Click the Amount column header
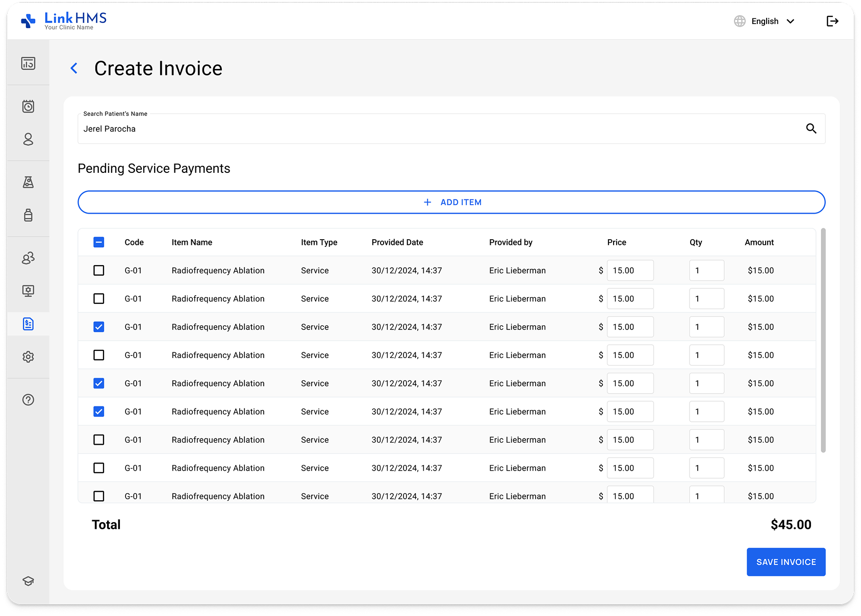This screenshot has height=616, width=861. tap(759, 242)
